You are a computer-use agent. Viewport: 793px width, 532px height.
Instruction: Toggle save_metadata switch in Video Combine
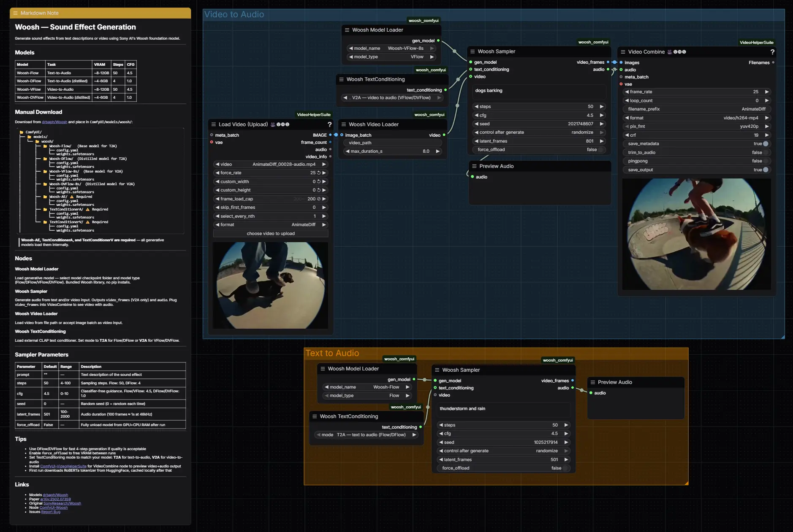[766, 144]
